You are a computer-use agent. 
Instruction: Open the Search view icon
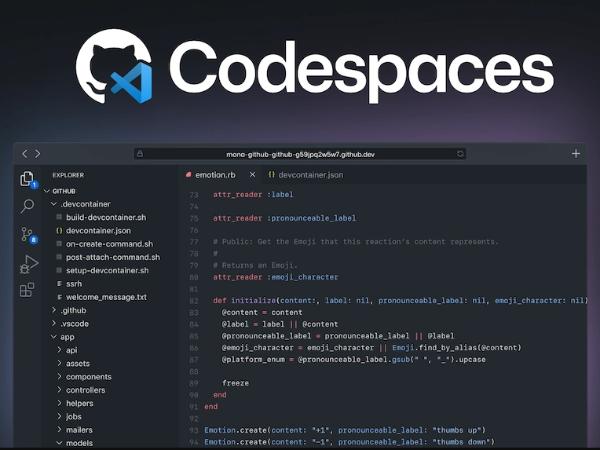[27, 206]
